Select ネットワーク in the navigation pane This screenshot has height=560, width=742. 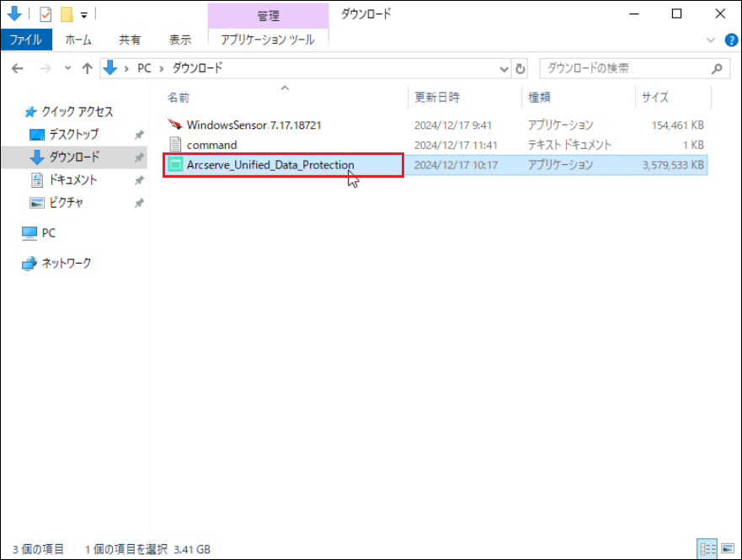tap(67, 263)
